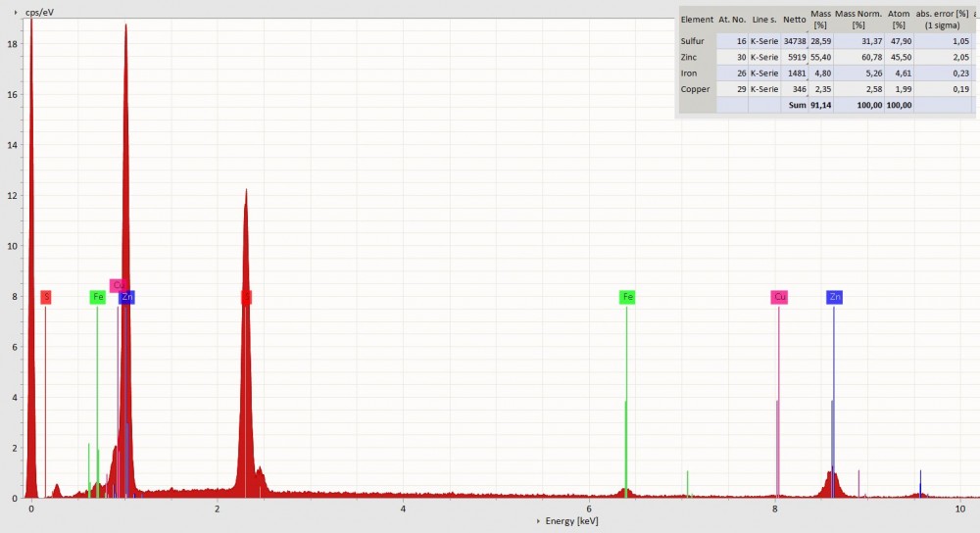Click the Netto column header
The width and height of the screenshot is (980, 533).
click(x=795, y=19)
